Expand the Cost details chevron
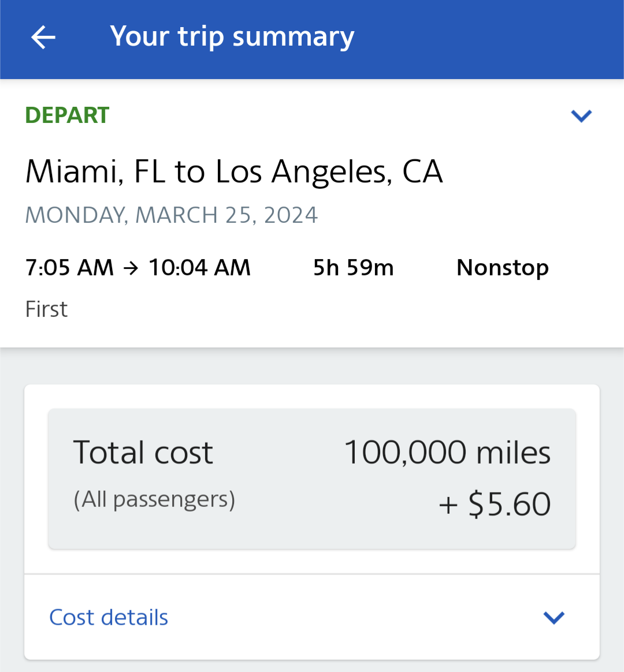The width and height of the screenshot is (624, 672). [554, 618]
